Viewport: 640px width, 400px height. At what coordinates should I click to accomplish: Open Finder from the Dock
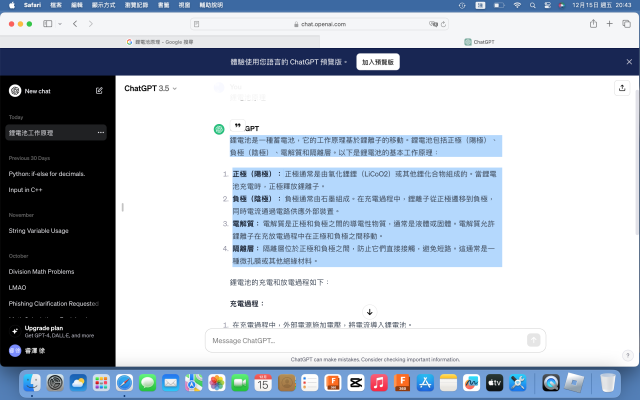pos(32,383)
